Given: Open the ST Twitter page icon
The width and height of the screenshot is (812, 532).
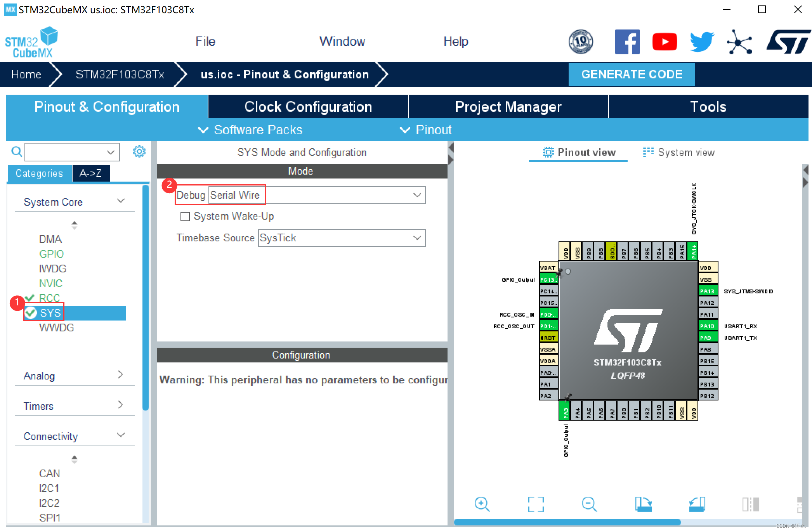Looking at the screenshot, I should [701, 42].
